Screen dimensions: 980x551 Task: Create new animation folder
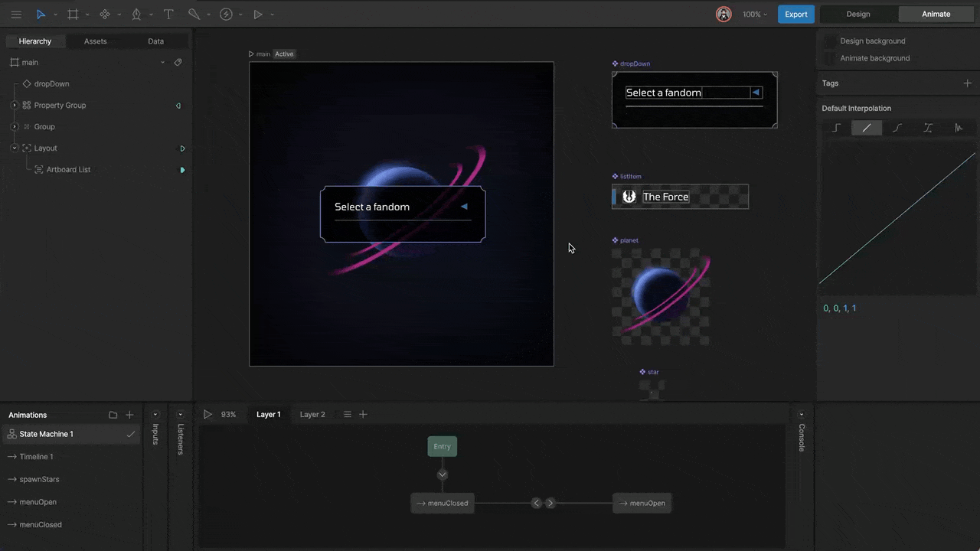[113, 415]
